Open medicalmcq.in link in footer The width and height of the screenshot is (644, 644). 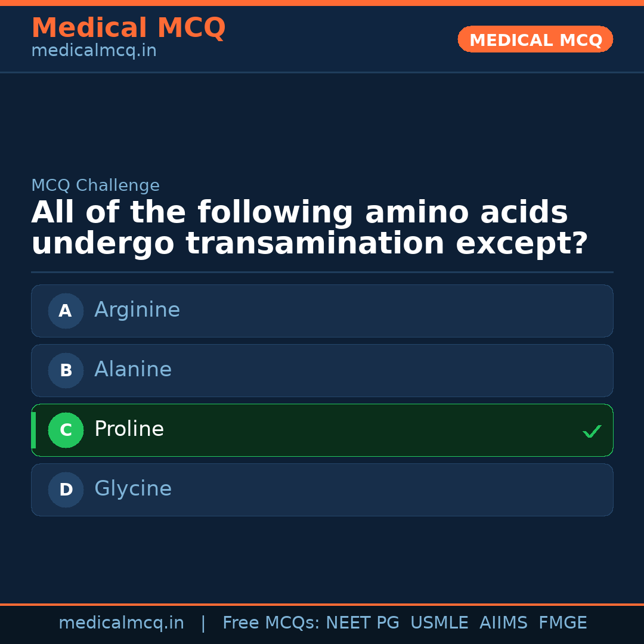tap(121, 623)
